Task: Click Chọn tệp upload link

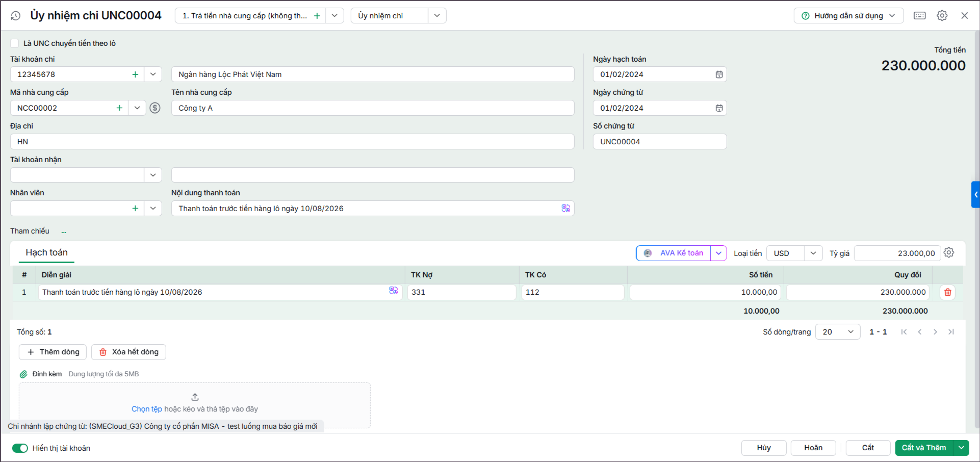Action: [x=147, y=409]
